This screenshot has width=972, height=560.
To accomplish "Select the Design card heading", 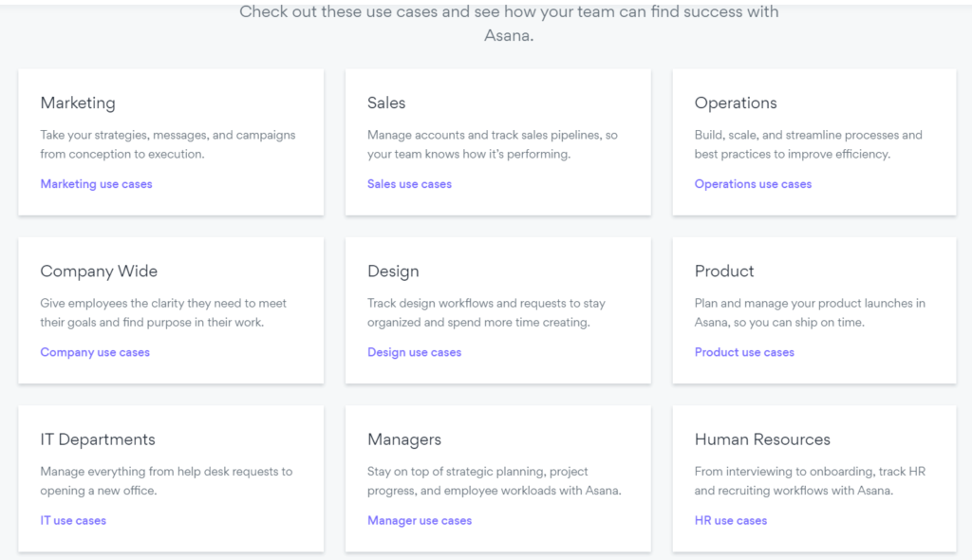I will click(393, 271).
